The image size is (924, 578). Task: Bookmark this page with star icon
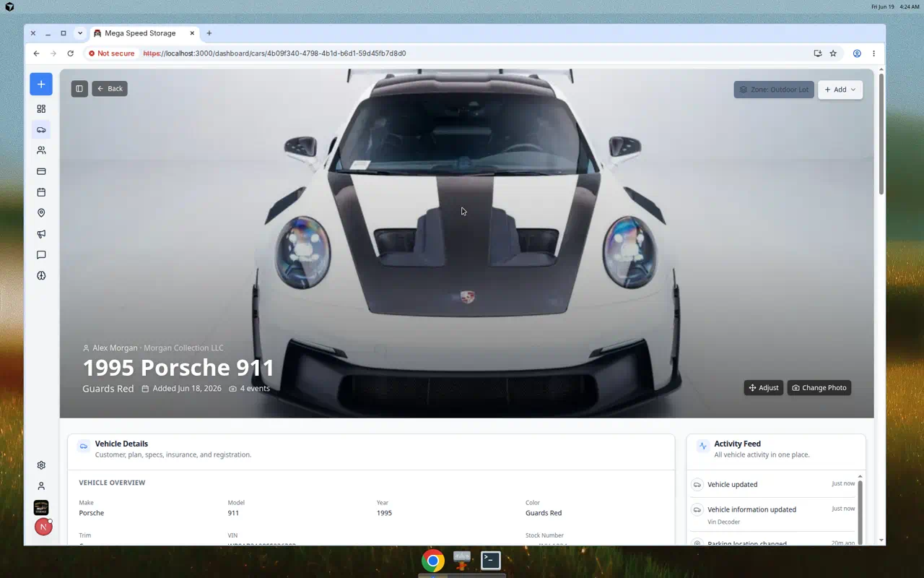pyautogui.click(x=833, y=53)
